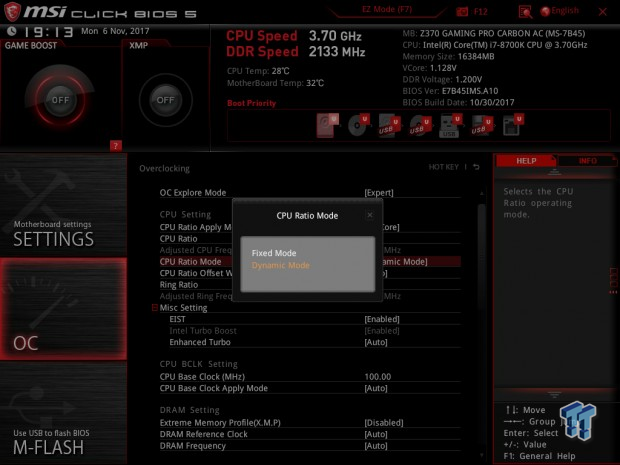Open the M-FLASH section
Viewport: 620px width, 465px height.
click(x=63, y=413)
